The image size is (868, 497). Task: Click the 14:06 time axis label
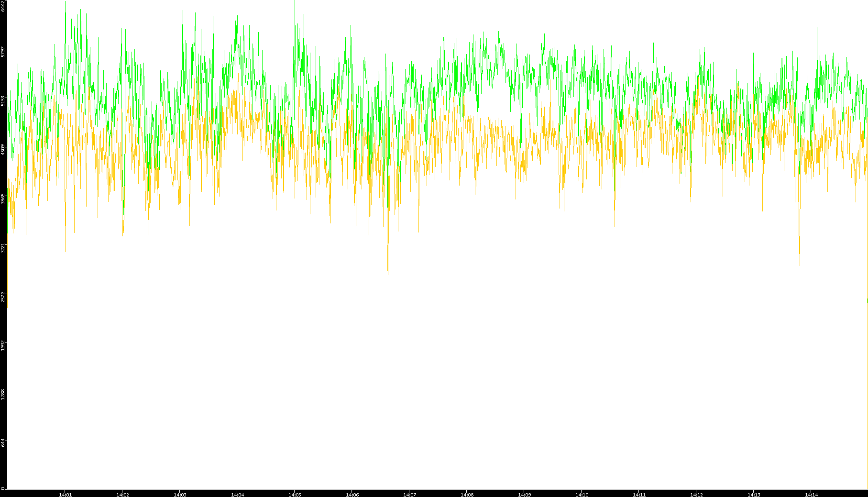tap(352, 495)
